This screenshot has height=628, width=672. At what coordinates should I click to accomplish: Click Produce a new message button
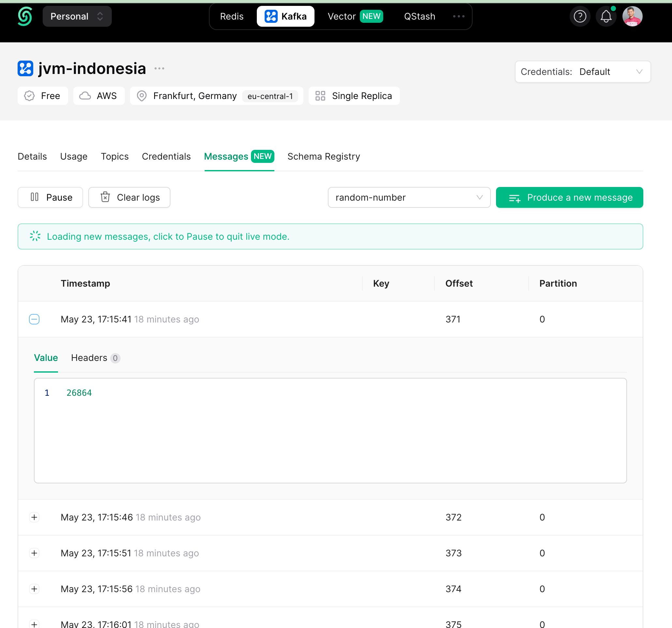pyautogui.click(x=569, y=197)
